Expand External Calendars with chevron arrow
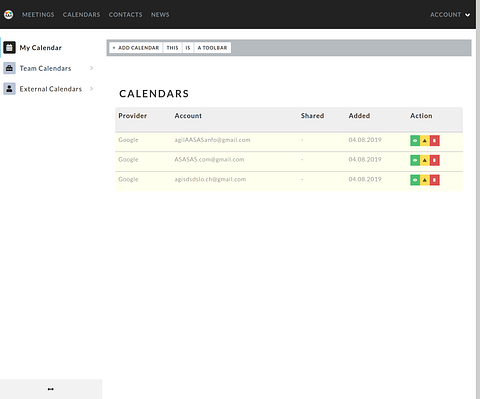This screenshot has width=480, height=399. 91,89
